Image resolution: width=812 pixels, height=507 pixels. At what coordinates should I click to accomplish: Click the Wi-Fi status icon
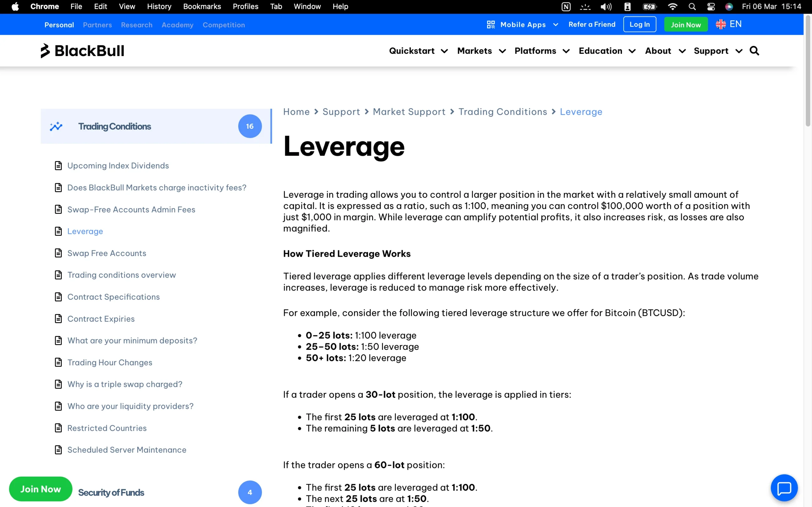tap(672, 6)
